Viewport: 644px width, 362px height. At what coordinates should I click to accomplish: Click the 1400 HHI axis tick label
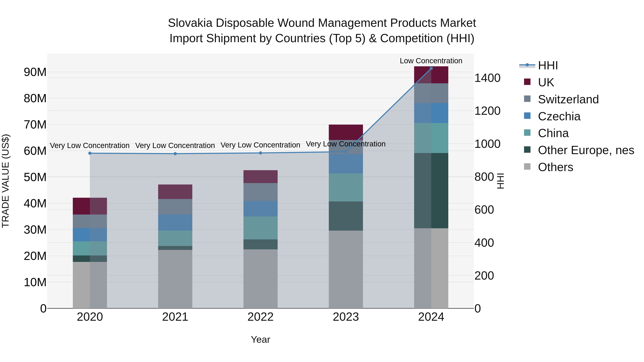click(487, 78)
